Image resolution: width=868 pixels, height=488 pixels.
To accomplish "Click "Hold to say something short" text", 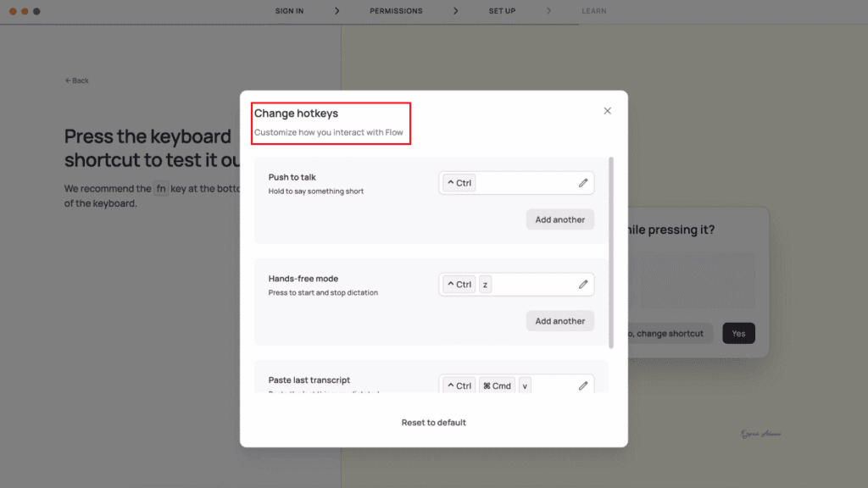I will click(x=316, y=191).
